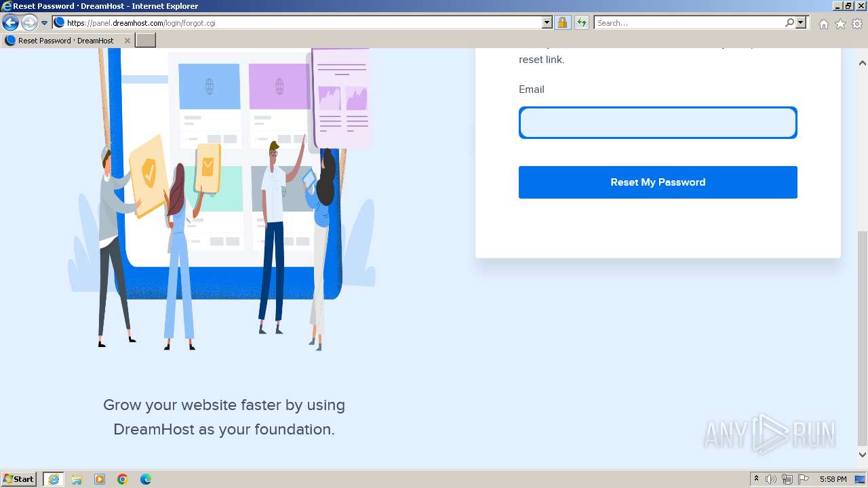The height and width of the screenshot is (488, 868).
Task: Click the browser Back arrow button
Action: pyautogui.click(x=10, y=23)
